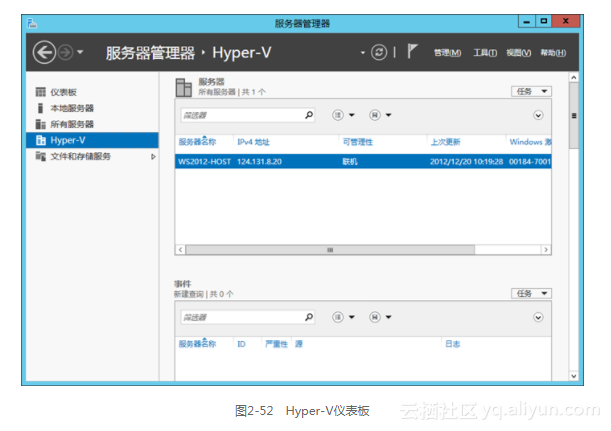Click the 本地服务器 icon
Image resolution: width=611 pixels, height=431 pixels.
40,108
